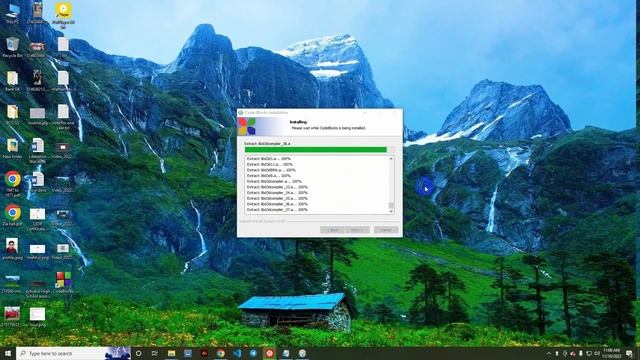Open the Liberation War Word document
The height and width of the screenshot is (360, 640).
click(38, 150)
